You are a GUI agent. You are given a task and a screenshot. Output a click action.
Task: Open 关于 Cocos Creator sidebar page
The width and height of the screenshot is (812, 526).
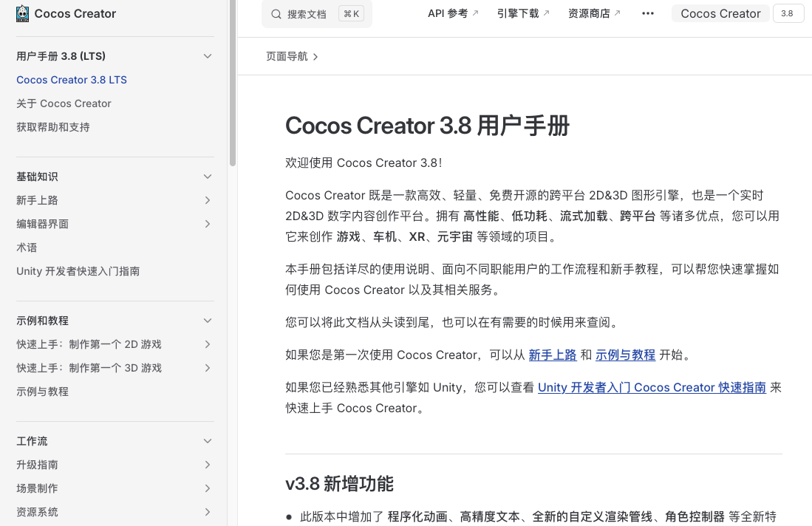[x=64, y=103]
